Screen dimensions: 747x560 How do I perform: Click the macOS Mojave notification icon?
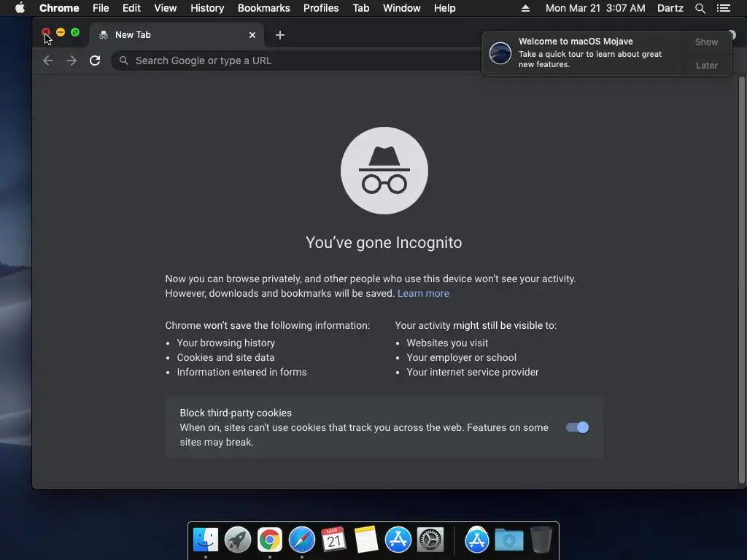tap(500, 52)
